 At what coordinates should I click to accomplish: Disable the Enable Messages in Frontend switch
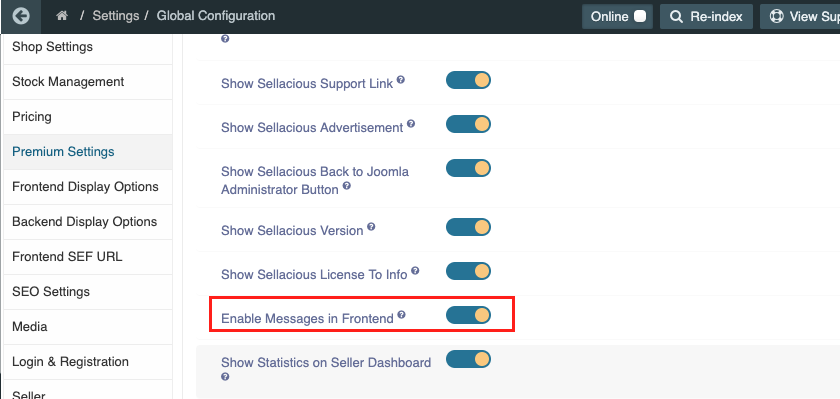468,315
